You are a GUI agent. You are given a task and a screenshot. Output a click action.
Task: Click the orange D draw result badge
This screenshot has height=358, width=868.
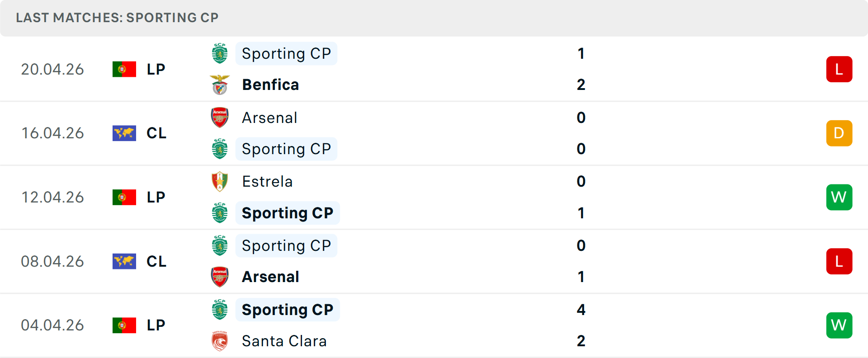pos(839,133)
